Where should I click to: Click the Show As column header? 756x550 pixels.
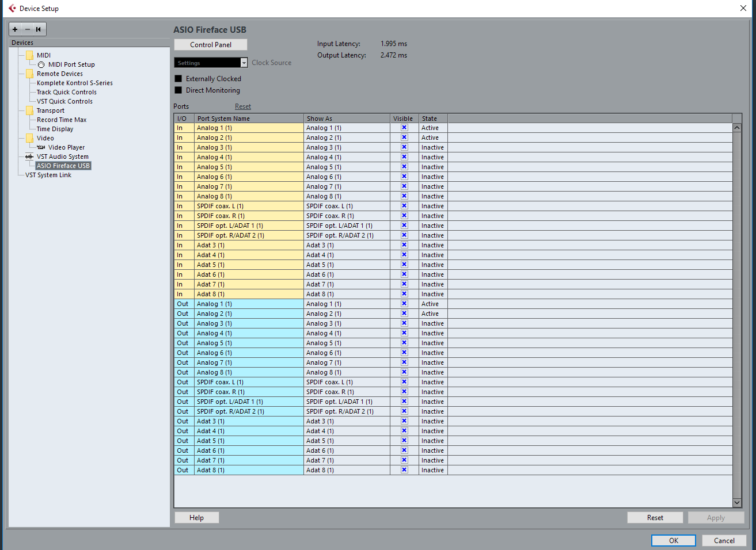tap(347, 119)
